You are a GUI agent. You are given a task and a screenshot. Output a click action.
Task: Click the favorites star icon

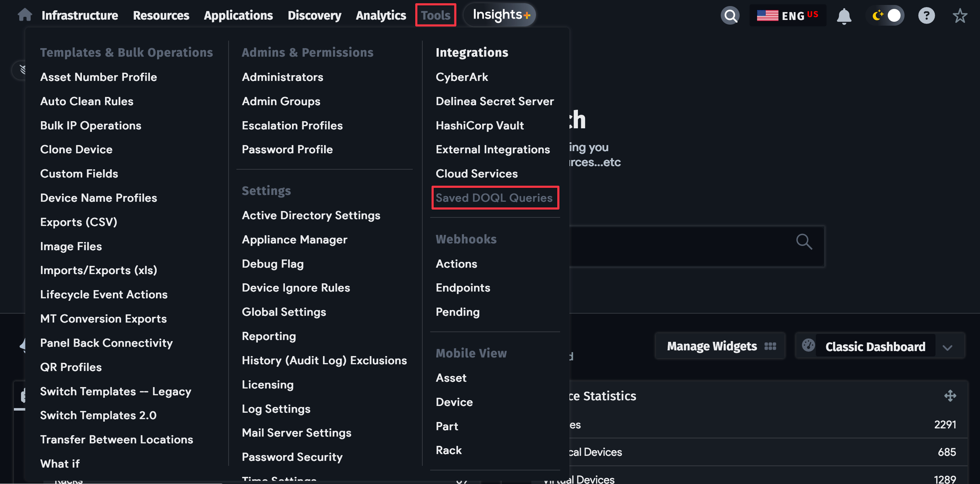(x=959, y=16)
